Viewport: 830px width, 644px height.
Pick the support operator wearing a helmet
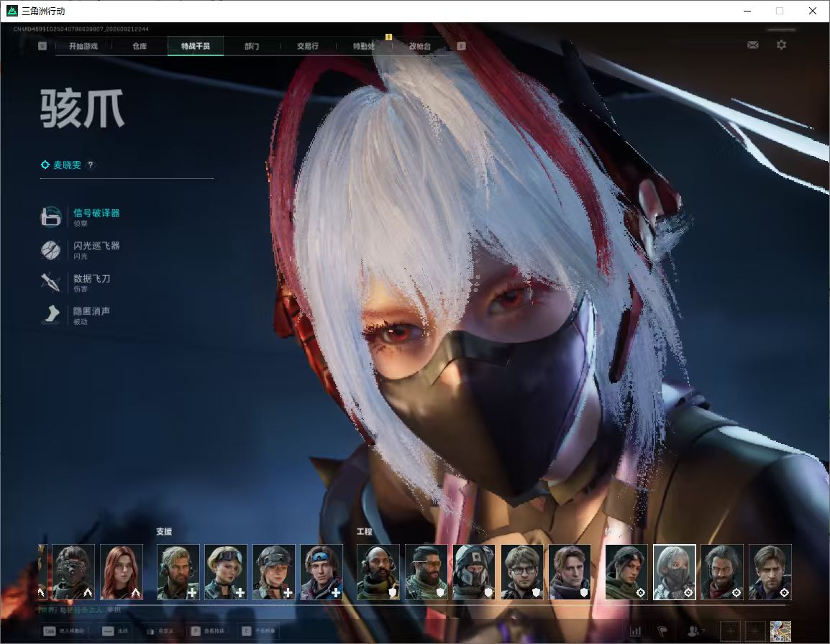click(x=273, y=572)
